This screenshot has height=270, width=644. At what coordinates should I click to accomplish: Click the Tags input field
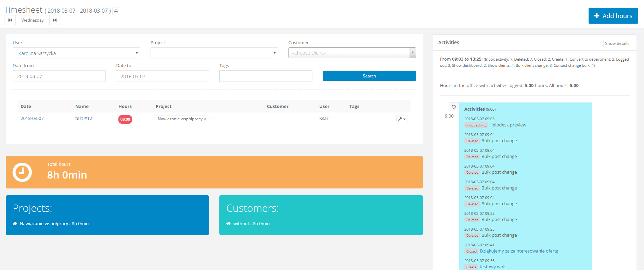(x=266, y=76)
